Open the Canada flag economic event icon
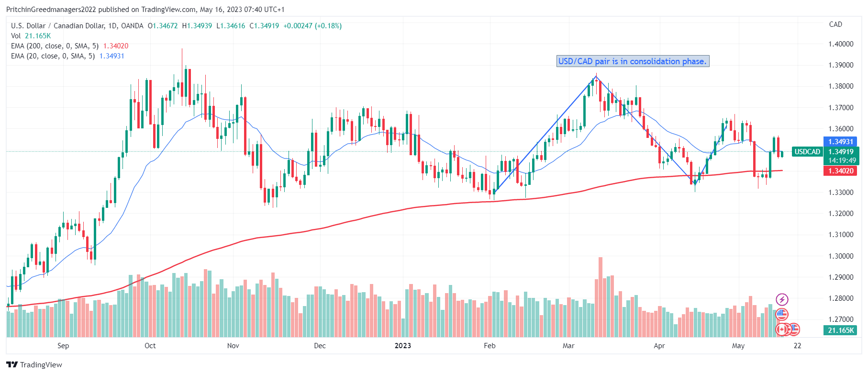Screen dimensions: 868x375 [782, 330]
